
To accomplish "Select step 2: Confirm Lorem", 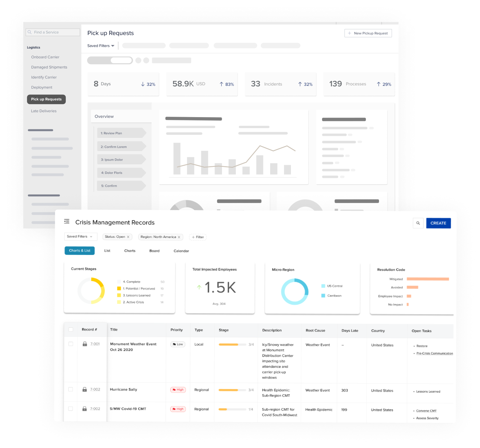I will 121,147.
